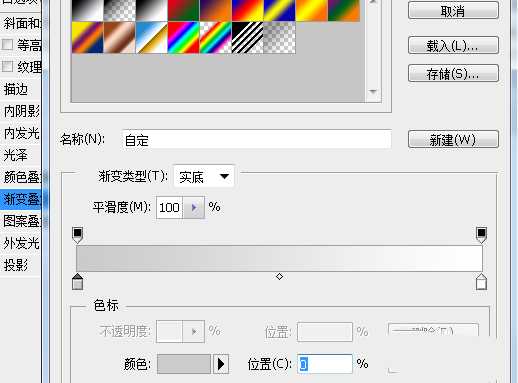Screen dimensions: 518x383
Task: Pick the gray transparent checkerboard gradient preset
Action: pos(279,38)
